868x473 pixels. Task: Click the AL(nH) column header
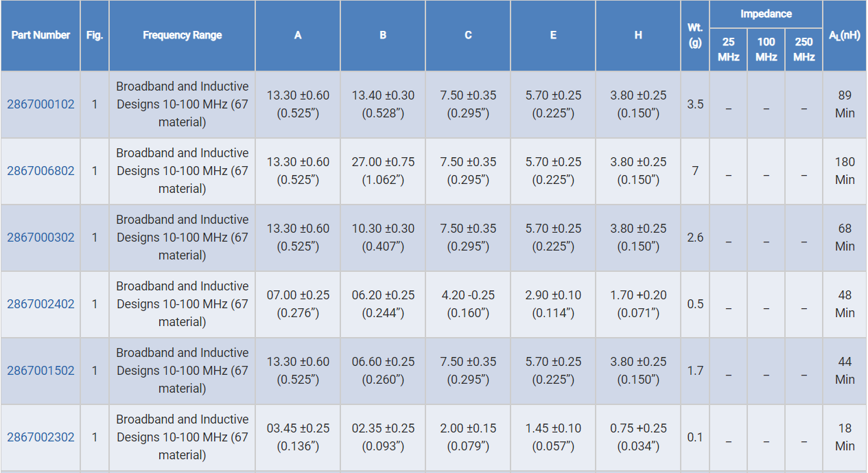click(845, 35)
